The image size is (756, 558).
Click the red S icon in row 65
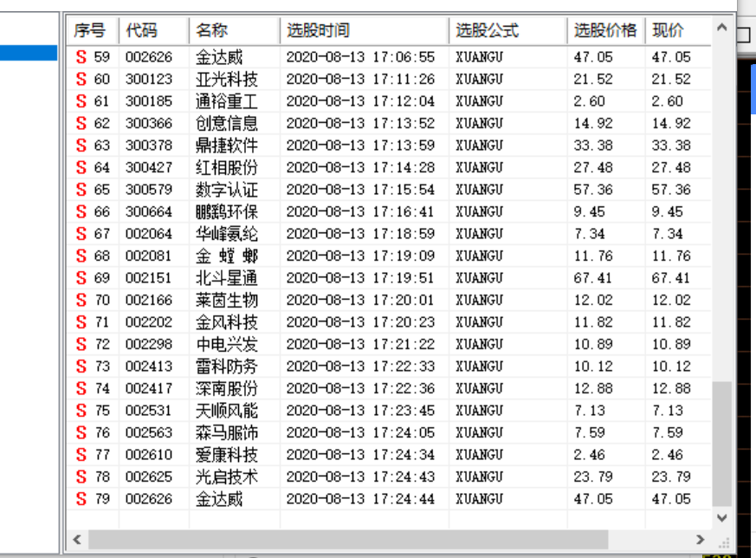coord(81,190)
